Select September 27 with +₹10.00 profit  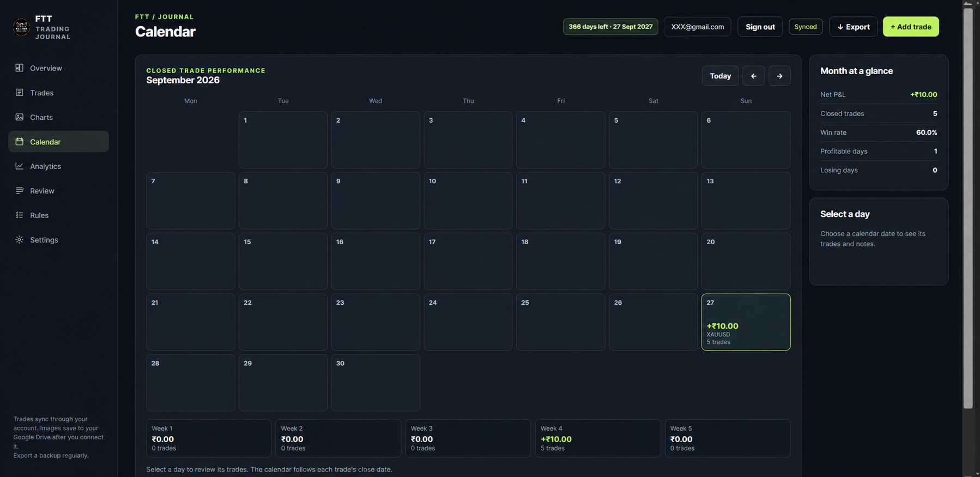point(746,322)
